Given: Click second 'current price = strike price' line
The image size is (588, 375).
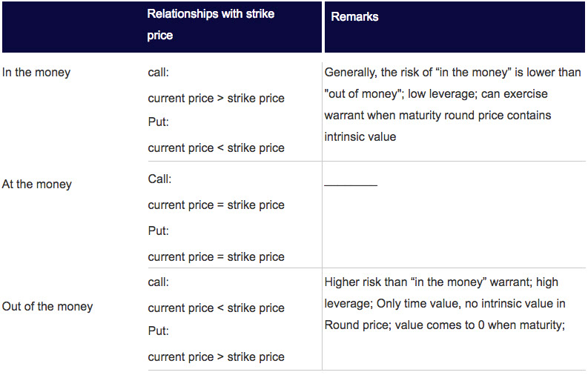Looking at the screenshot, I should (x=216, y=256).
